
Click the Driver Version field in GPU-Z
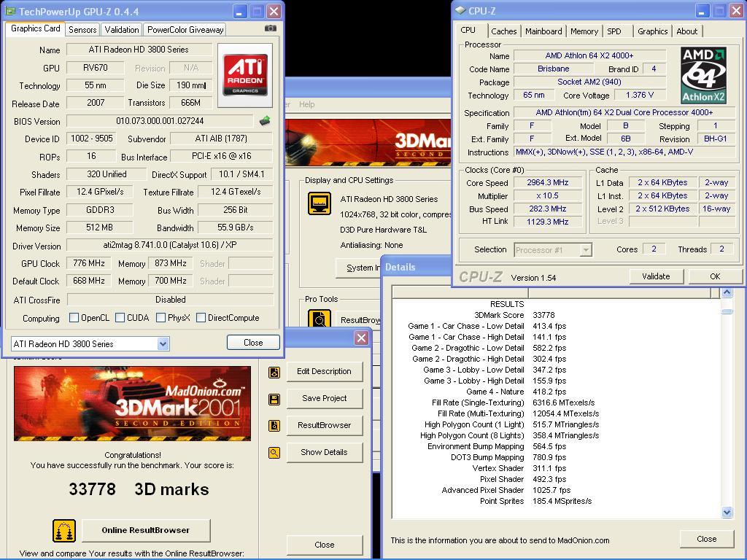coord(169,245)
